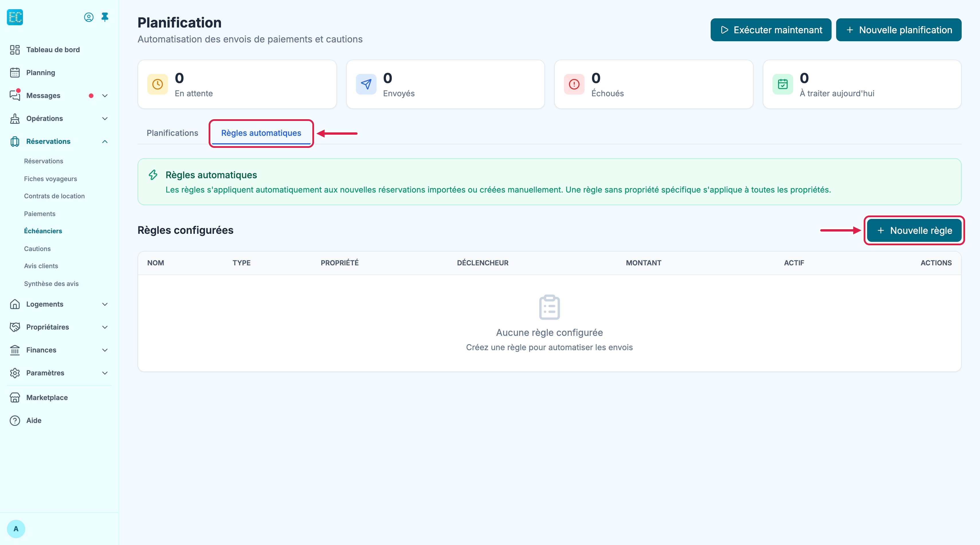The image size is (980, 545).
Task: Open the user profile icon
Action: (x=89, y=17)
